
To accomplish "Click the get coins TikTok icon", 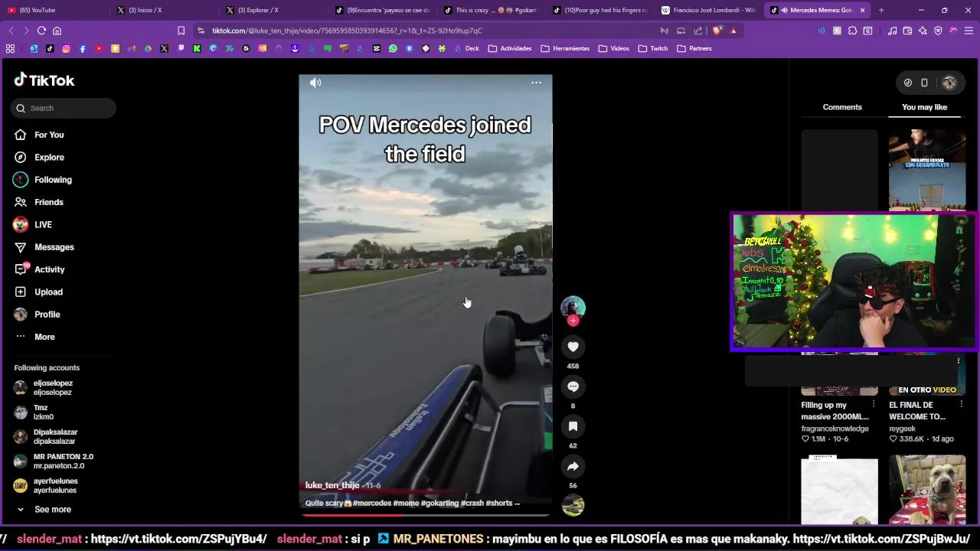I will click(x=908, y=83).
